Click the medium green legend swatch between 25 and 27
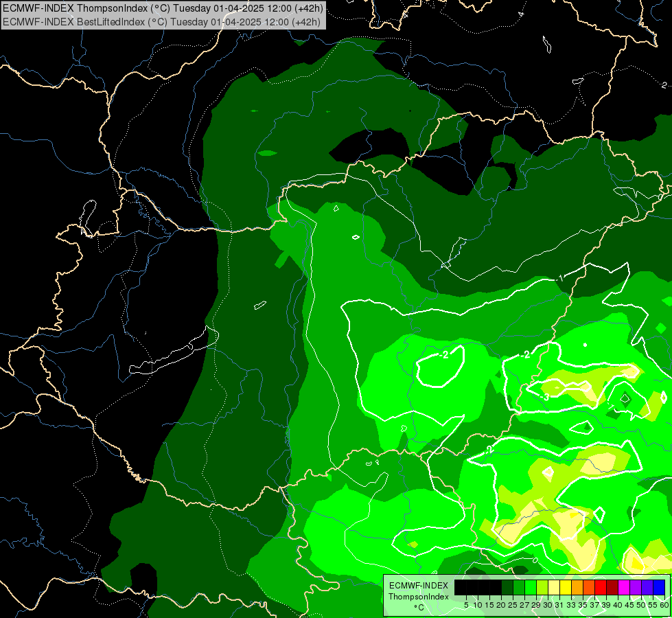Screen dimensions: 672x618 [519, 587]
